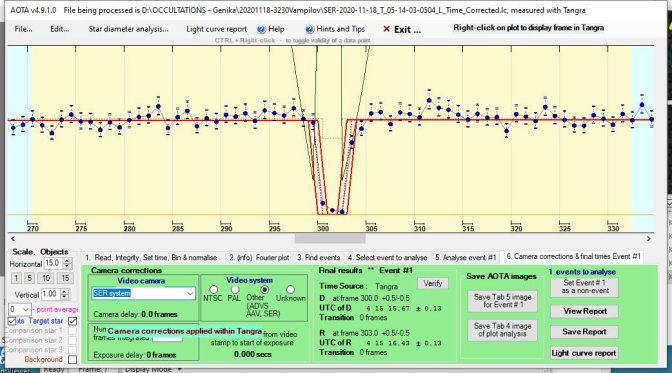Toggle the Comparison star 3 checkbox
The width and height of the screenshot is (672, 373).
click(x=72, y=349)
